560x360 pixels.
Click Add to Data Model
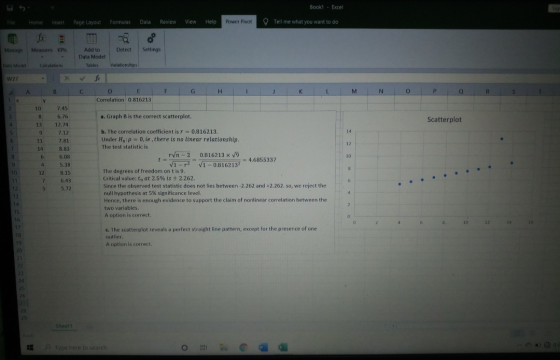tap(92, 46)
